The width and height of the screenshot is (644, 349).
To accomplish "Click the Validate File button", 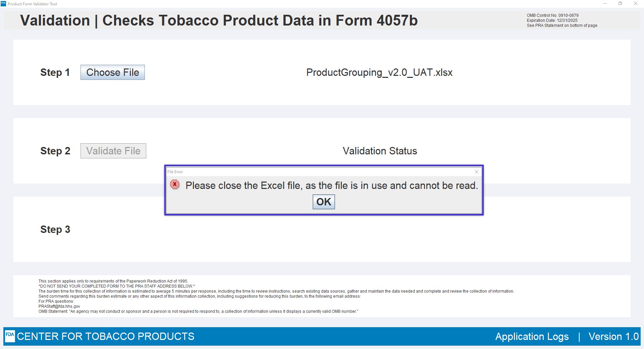I will click(113, 151).
